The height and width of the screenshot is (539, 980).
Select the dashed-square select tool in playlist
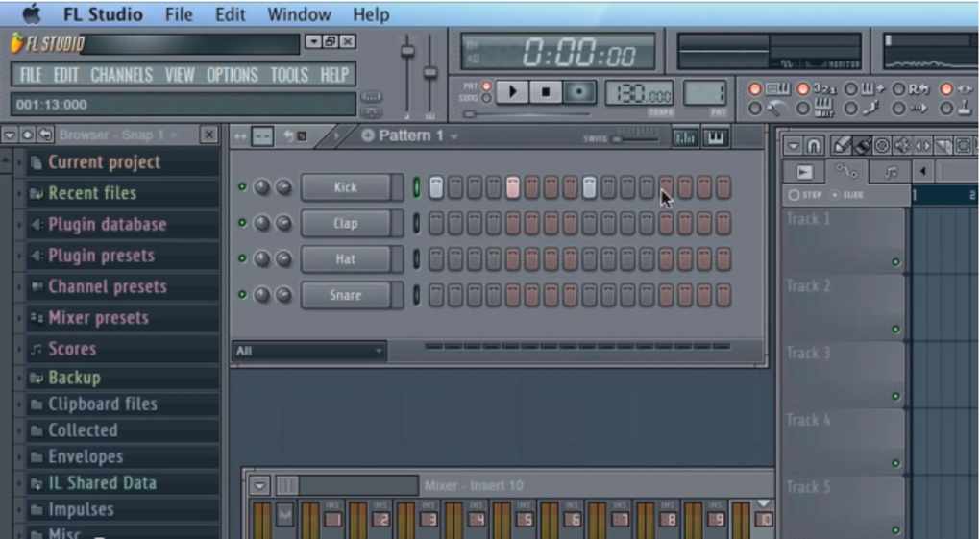point(963,146)
